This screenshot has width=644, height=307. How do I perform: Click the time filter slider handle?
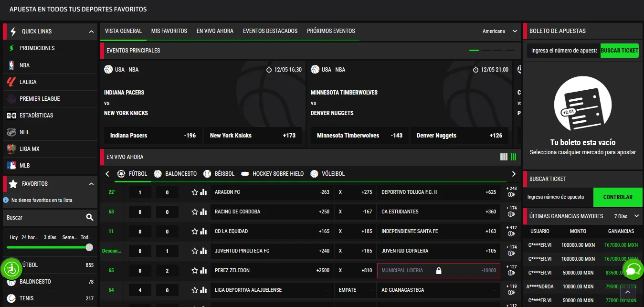(89, 247)
